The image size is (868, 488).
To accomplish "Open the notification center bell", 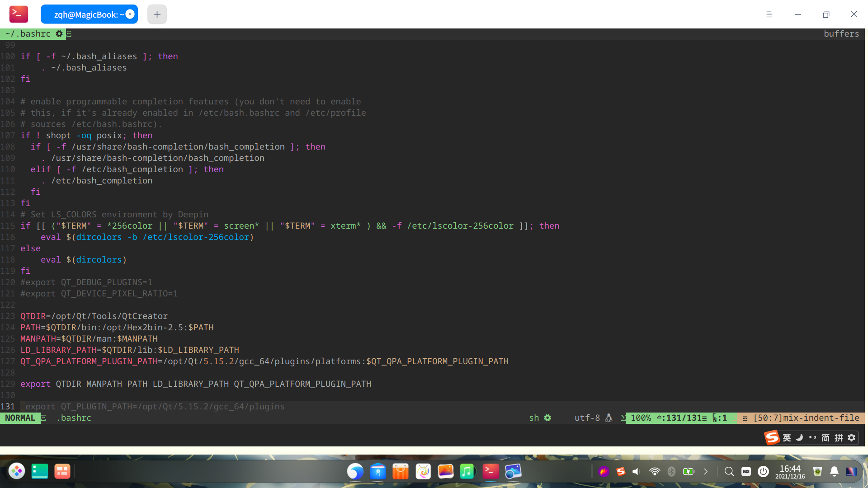I will tap(834, 472).
